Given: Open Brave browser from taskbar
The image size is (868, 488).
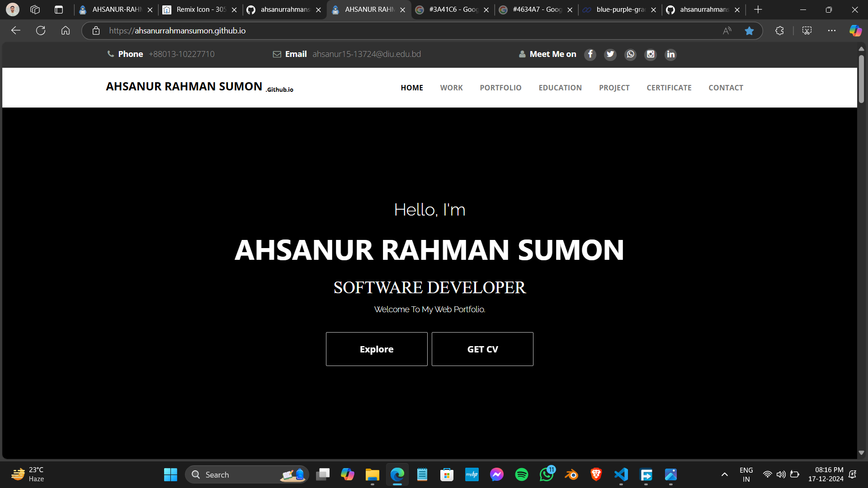Looking at the screenshot, I should 596,474.
